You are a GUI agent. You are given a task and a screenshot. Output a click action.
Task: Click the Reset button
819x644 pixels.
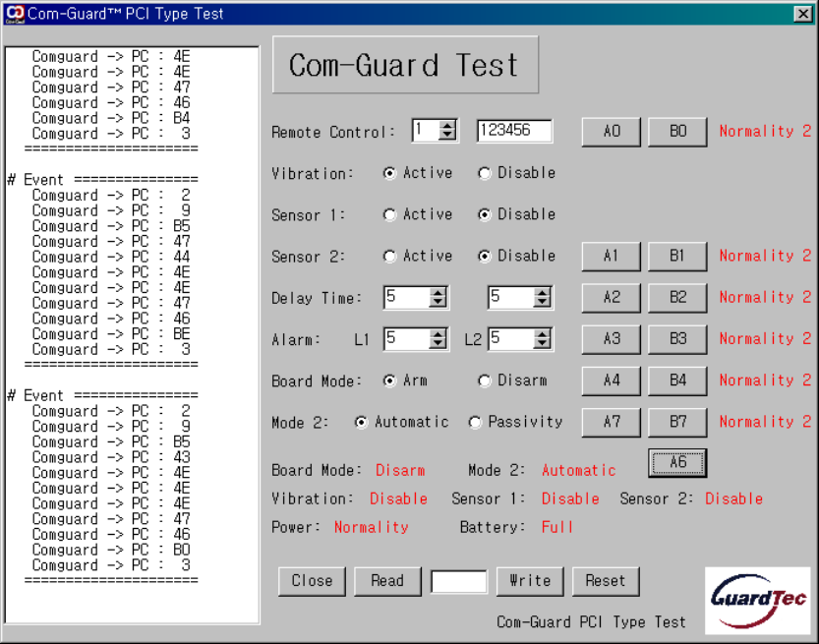pyautogui.click(x=606, y=581)
